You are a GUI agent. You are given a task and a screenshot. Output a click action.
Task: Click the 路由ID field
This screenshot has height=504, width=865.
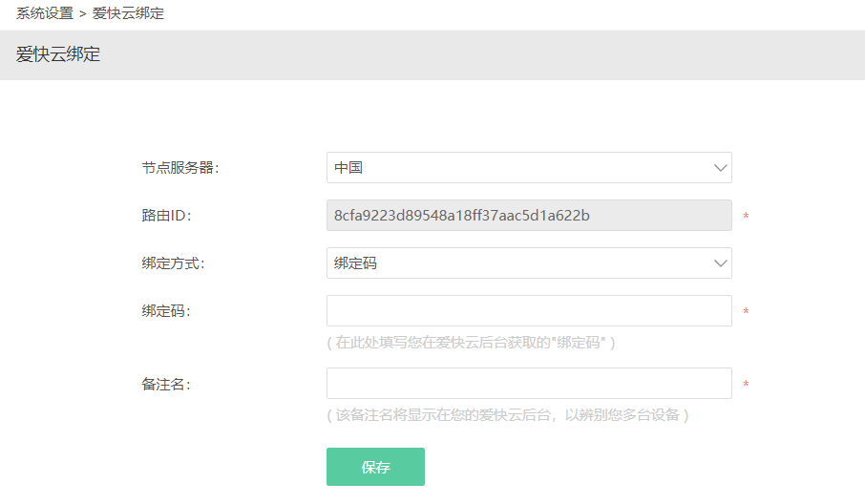click(x=529, y=215)
